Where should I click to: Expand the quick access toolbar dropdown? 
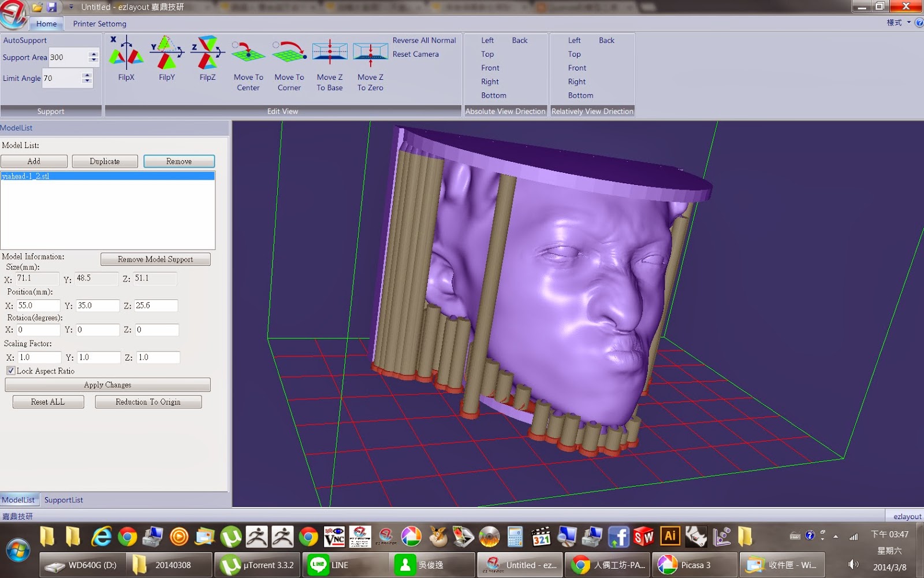tap(71, 7)
